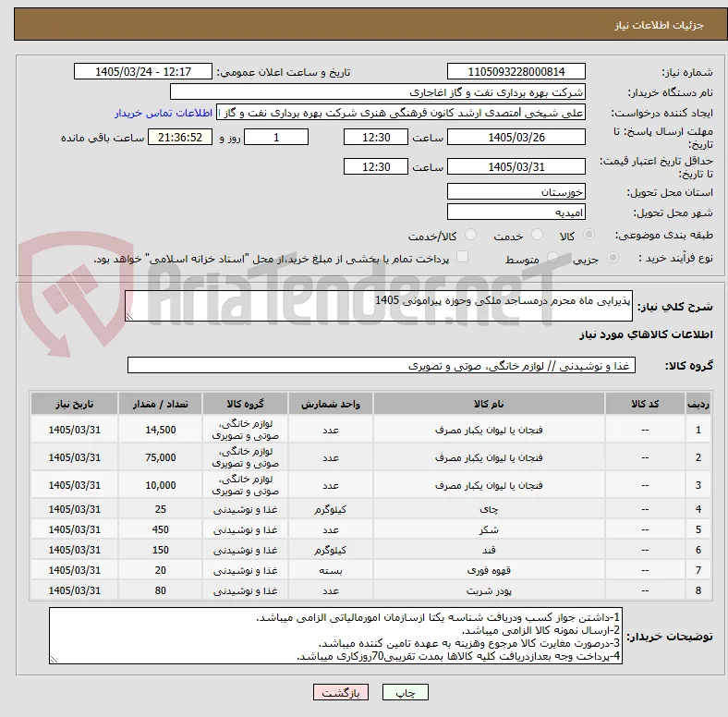Select the جزیی purchase type radio
728x717 pixels.
click(x=613, y=258)
